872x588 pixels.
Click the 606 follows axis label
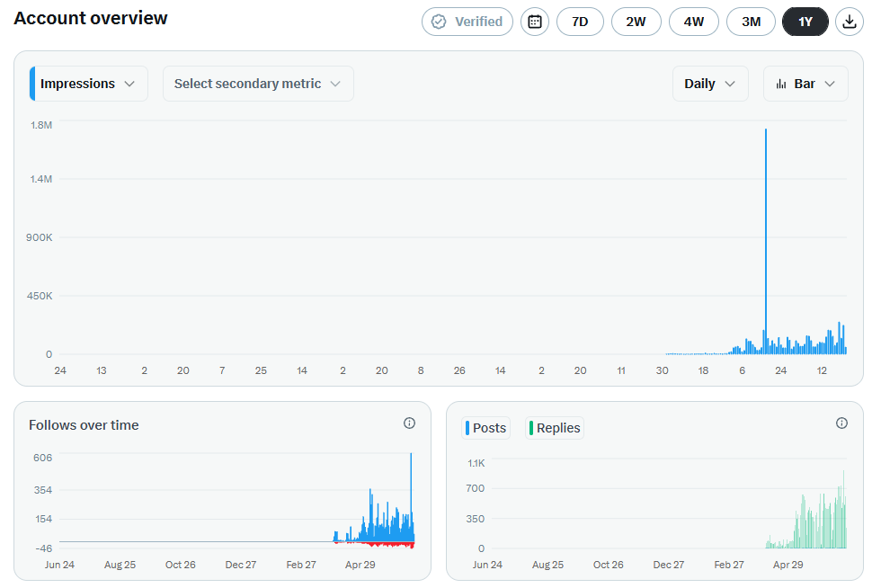tap(43, 458)
